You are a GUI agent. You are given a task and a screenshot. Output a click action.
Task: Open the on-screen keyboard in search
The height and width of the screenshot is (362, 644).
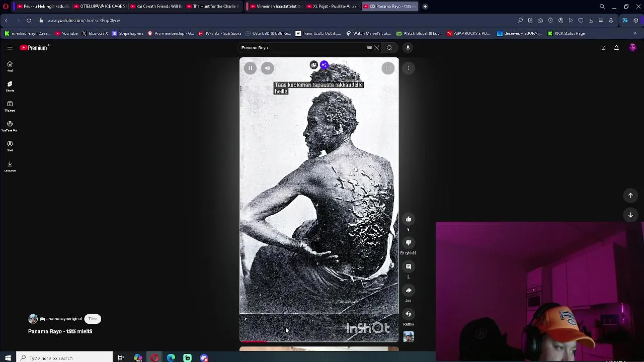(369, 48)
